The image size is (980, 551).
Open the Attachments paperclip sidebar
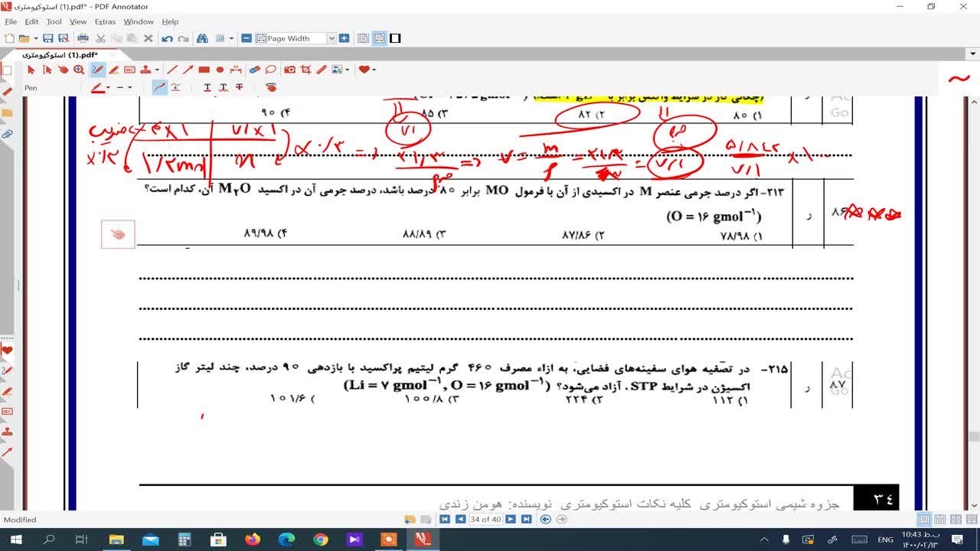[x=7, y=134]
